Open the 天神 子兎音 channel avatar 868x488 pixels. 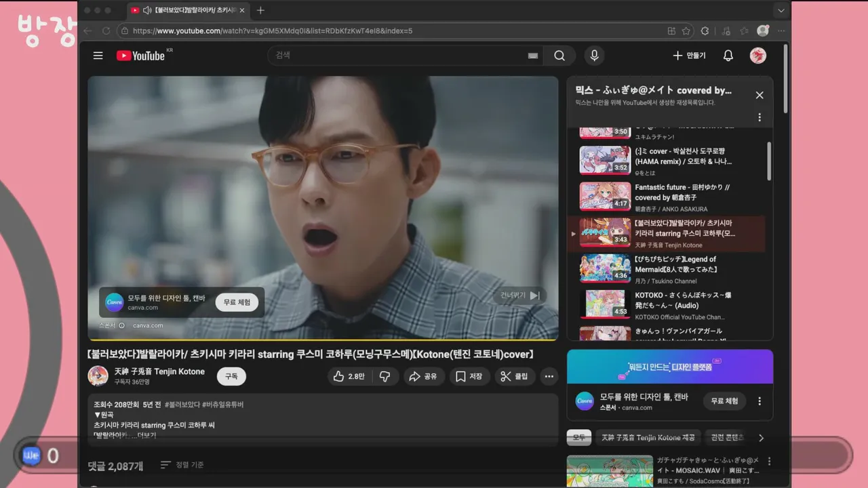[98, 376]
